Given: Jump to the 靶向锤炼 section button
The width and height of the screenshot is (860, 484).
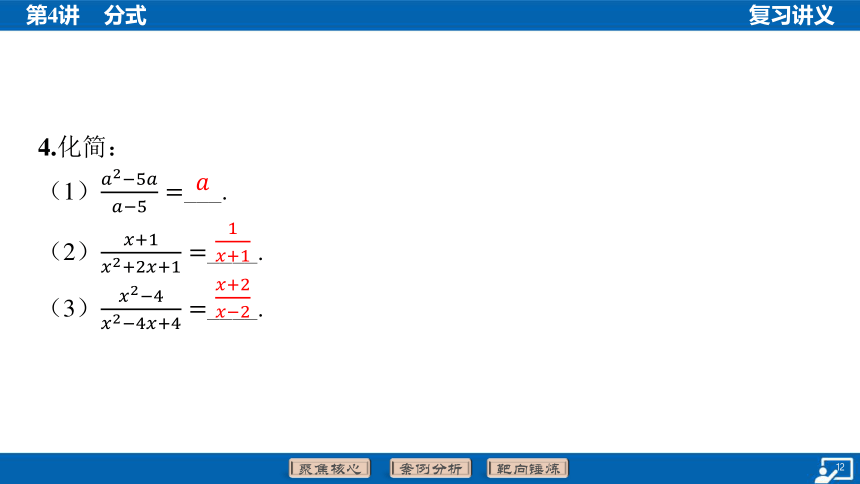Looking at the screenshot, I should [528, 468].
